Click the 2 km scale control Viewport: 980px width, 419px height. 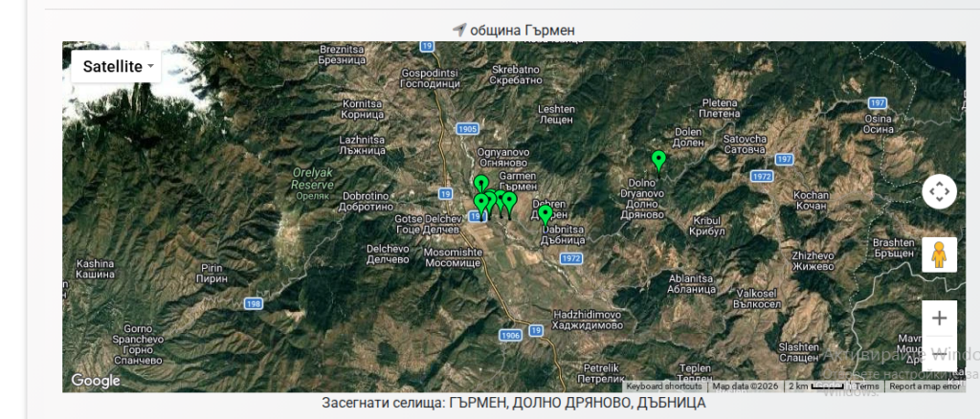click(x=816, y=386)
